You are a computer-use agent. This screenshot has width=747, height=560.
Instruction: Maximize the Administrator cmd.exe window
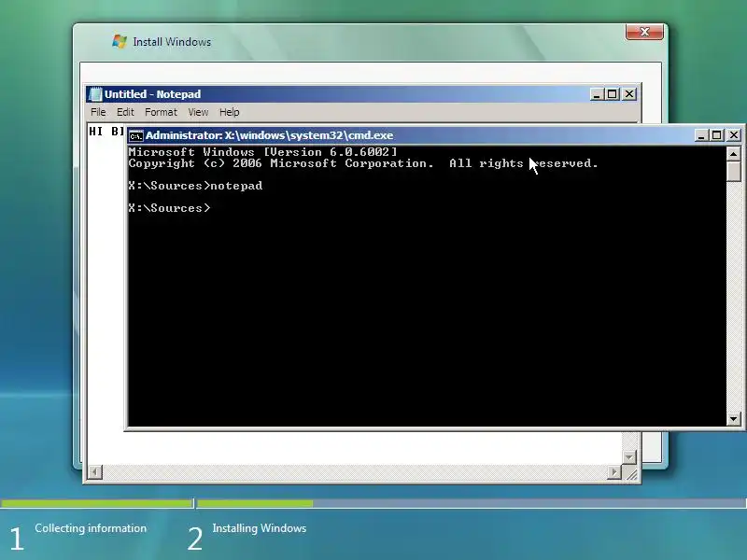[x=716, y=135]
